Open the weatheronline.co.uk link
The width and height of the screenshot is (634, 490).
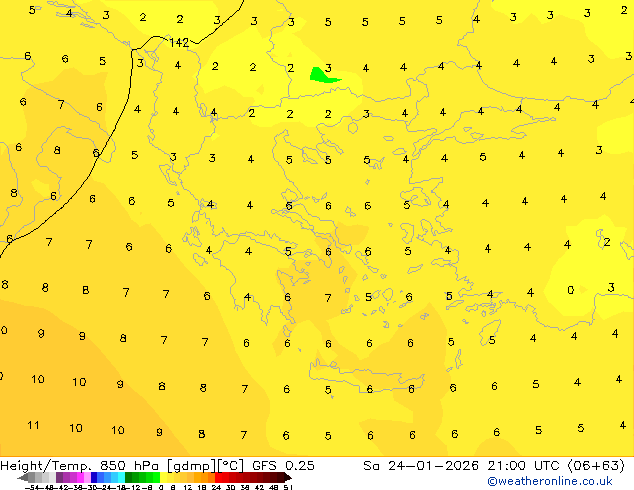(x=550, y=481)
